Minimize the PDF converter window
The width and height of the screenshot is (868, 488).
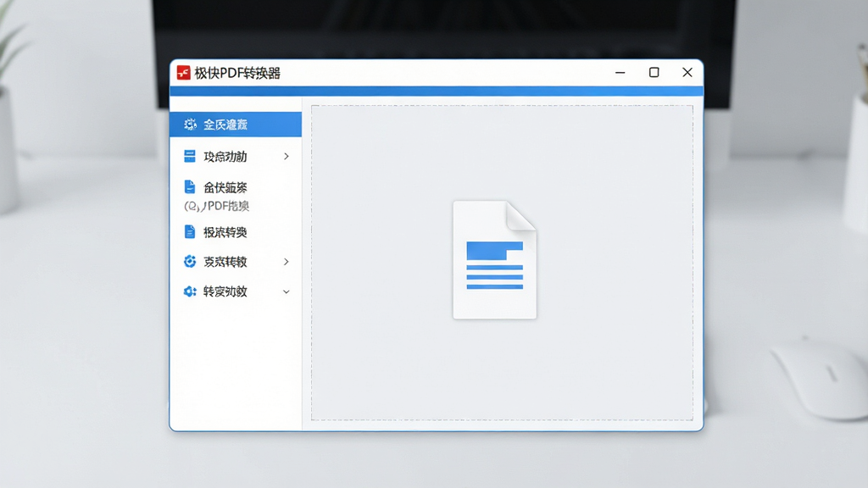point(620,73)
